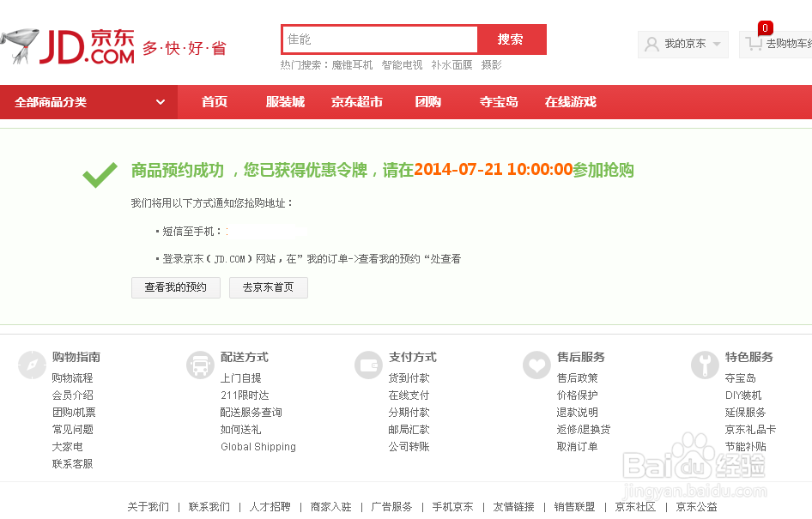Screen dimensions: 812x519
Task: Open the 价格保护 link
Action: click(x=578, y=395)
